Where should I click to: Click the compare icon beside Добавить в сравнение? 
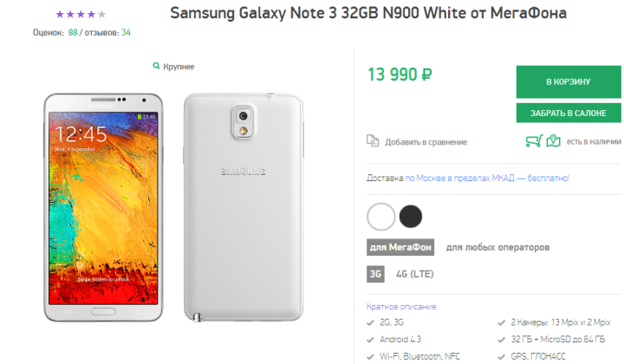pyautogui.click(x=373, y=140)
